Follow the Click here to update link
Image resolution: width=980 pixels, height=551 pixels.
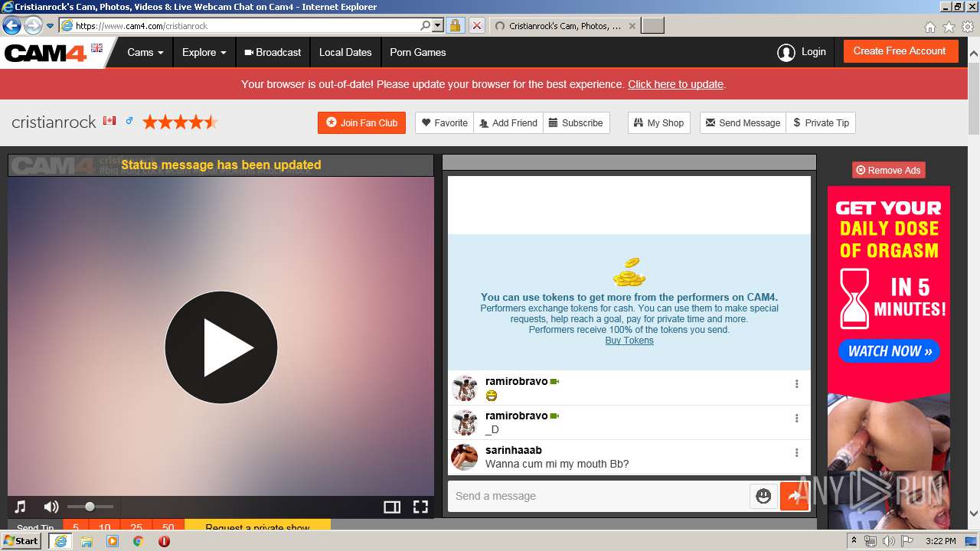[x=675, y=84]
